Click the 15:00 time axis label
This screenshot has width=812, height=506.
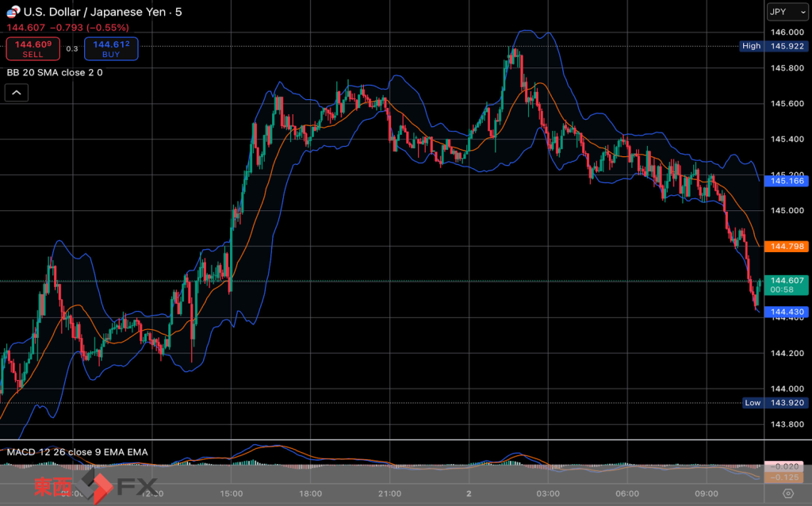coord(231,494)
